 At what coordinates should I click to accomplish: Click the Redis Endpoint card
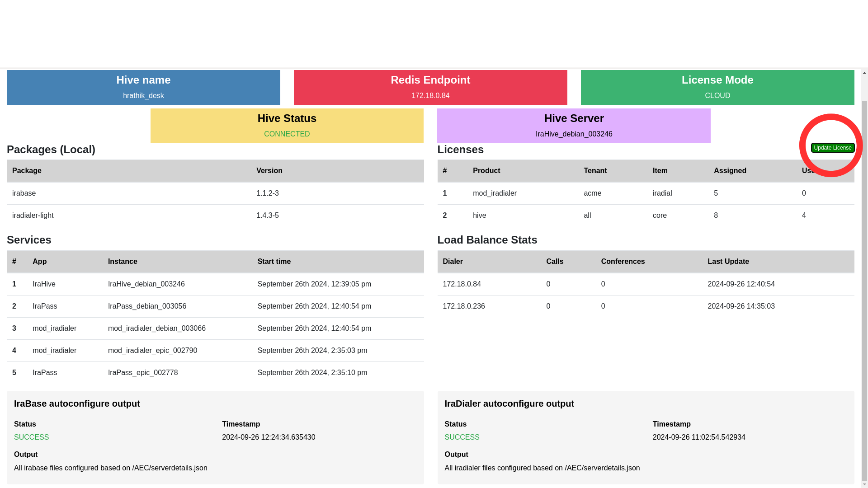pos(430,87)
